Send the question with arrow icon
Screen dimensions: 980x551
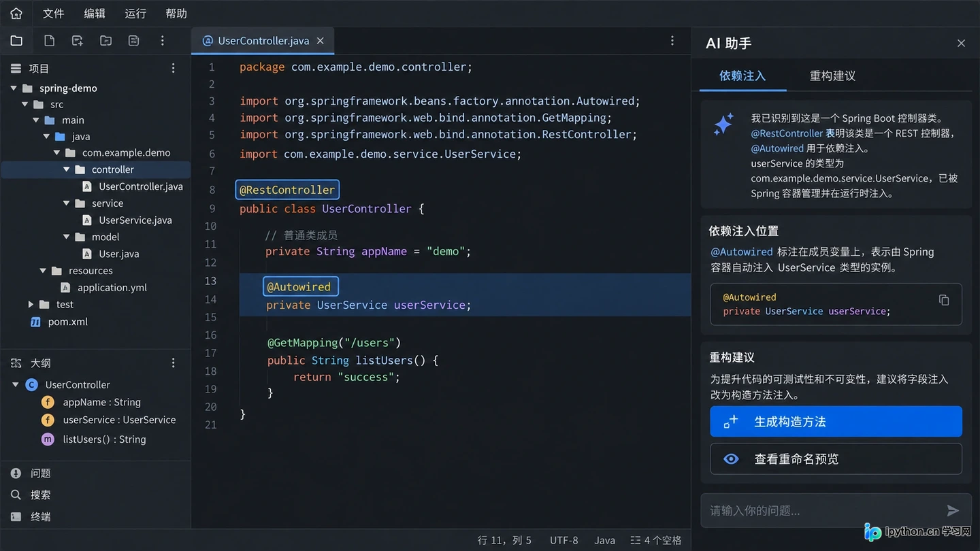click(953, 510)
